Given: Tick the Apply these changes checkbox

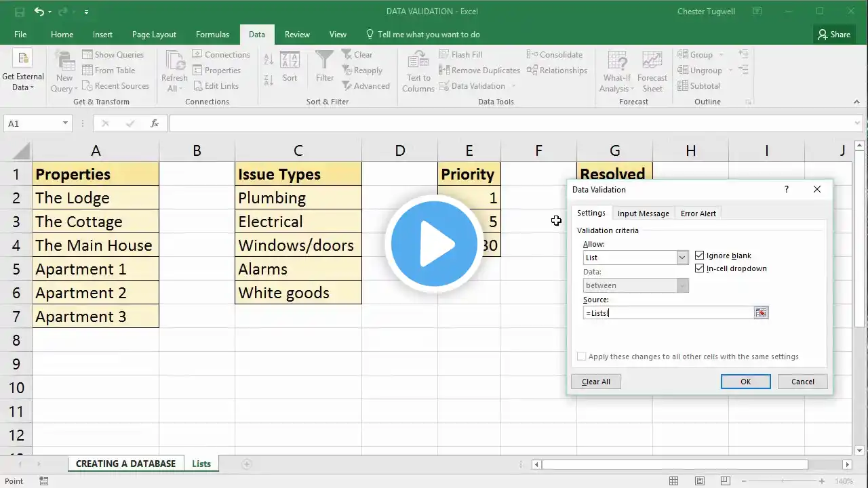Looking at the screenshot, I should pyautogui.click(x=581, y=357).
